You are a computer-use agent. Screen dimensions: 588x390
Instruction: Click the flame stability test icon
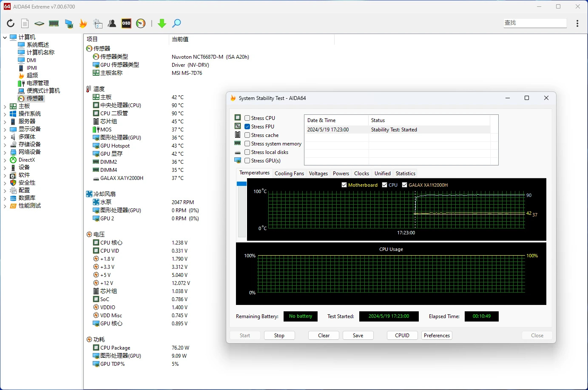(83, 23)
